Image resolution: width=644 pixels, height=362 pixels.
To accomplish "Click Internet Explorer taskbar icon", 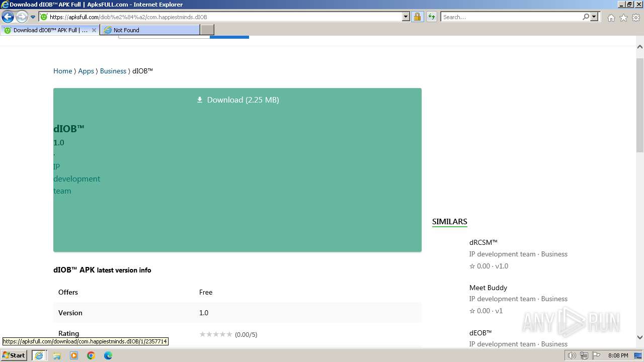I will click(x=39, y=355).
